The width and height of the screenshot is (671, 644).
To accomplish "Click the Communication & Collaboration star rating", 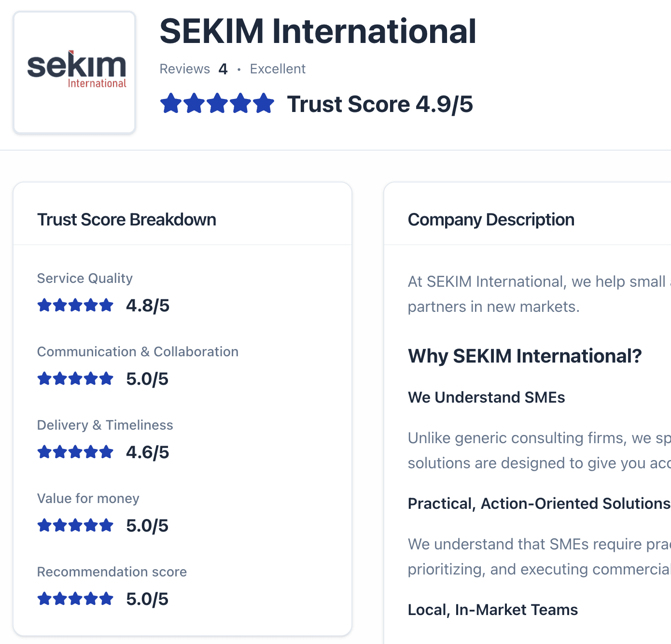I will [x=75, y=379].
